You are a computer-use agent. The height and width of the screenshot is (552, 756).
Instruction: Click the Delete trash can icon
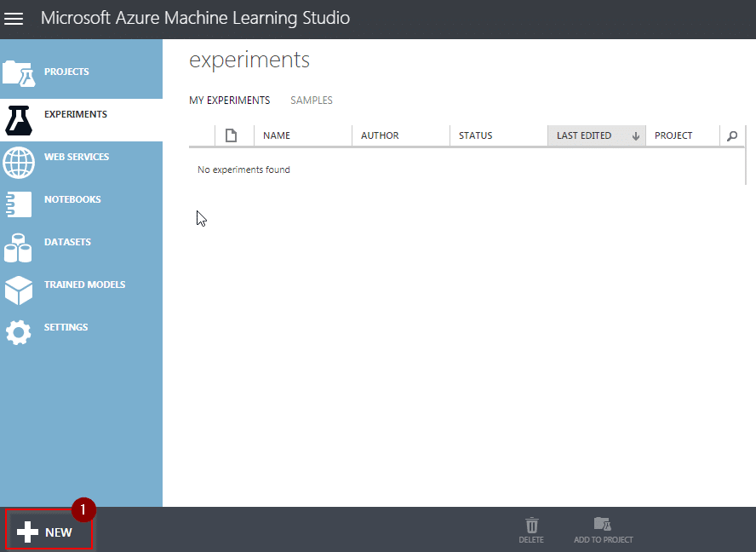pyautogui.click(x=532, y=525)
